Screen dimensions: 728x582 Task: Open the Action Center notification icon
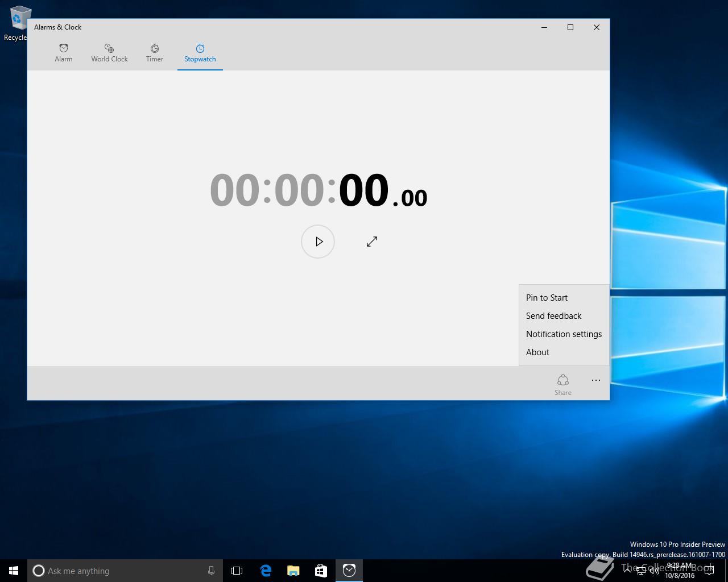pos(709,571)
